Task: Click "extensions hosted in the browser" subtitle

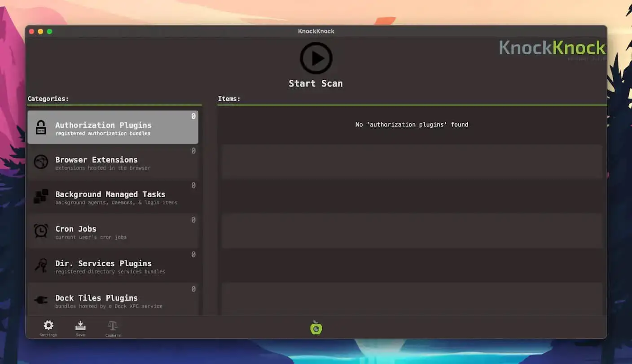Action: coord(103,168)
